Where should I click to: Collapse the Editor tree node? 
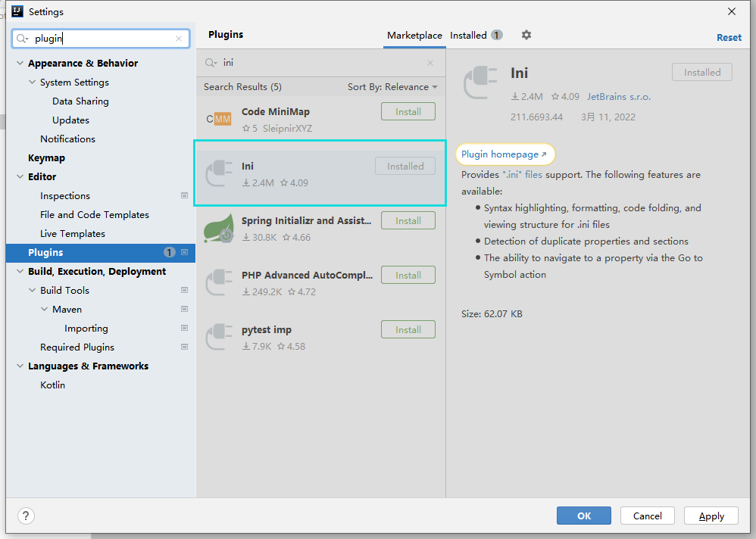tap(20, 177)
